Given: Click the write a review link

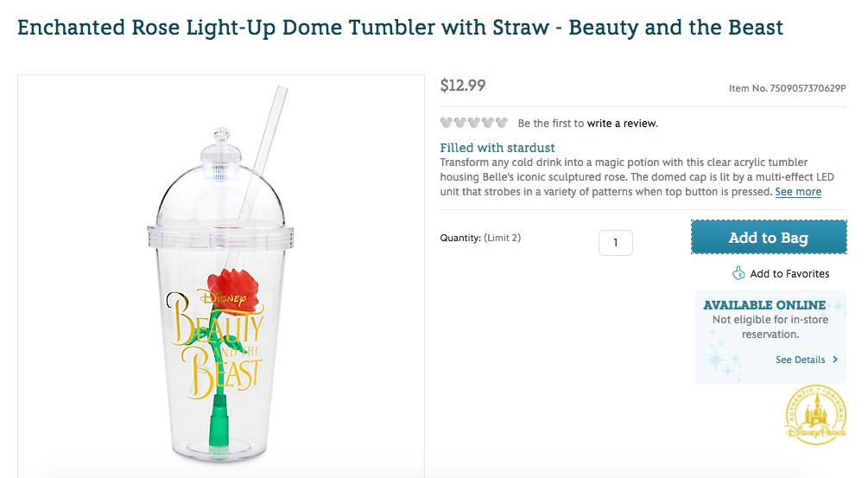Looking at the screenshot, I should pos(622,124).
